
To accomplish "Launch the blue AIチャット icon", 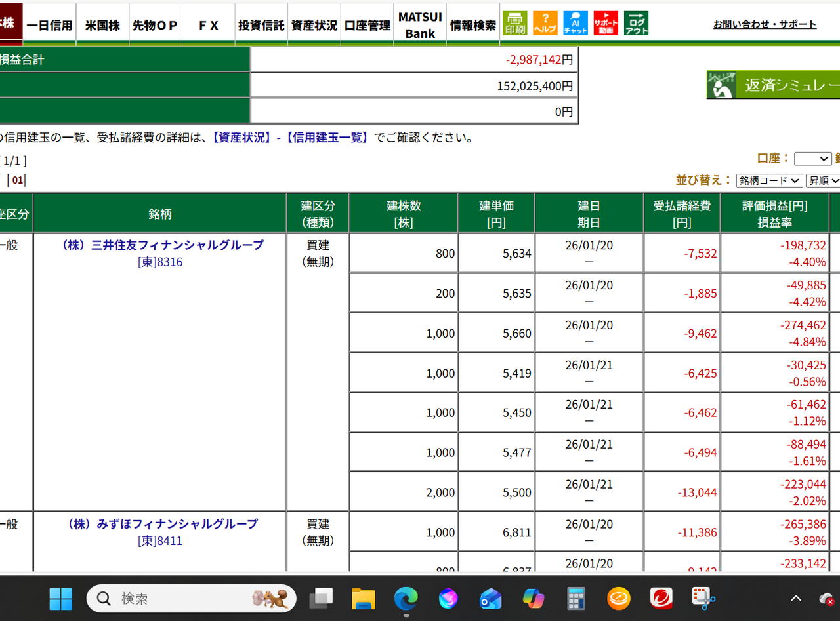I will click(x=576, y=24).
